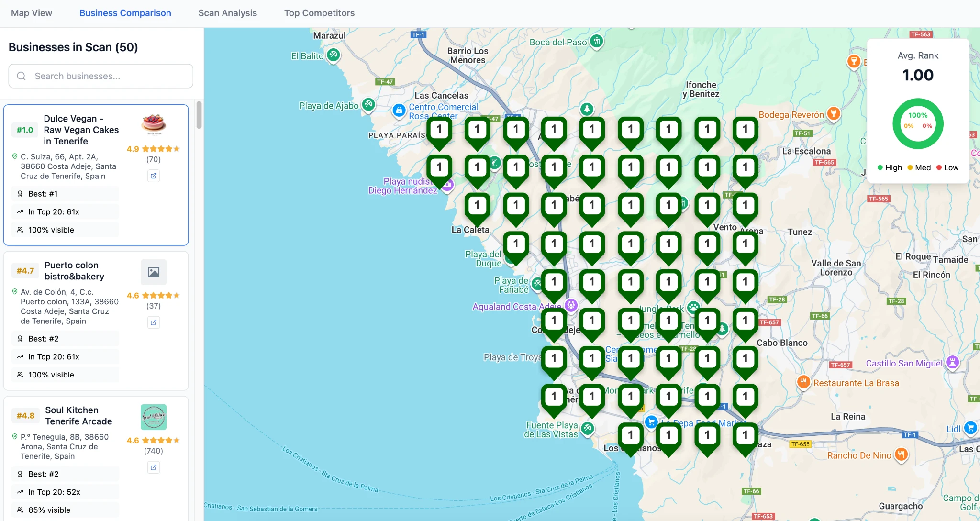Select the trend arrow icon beside In Top 20: 61x

(x=20, y=211)
